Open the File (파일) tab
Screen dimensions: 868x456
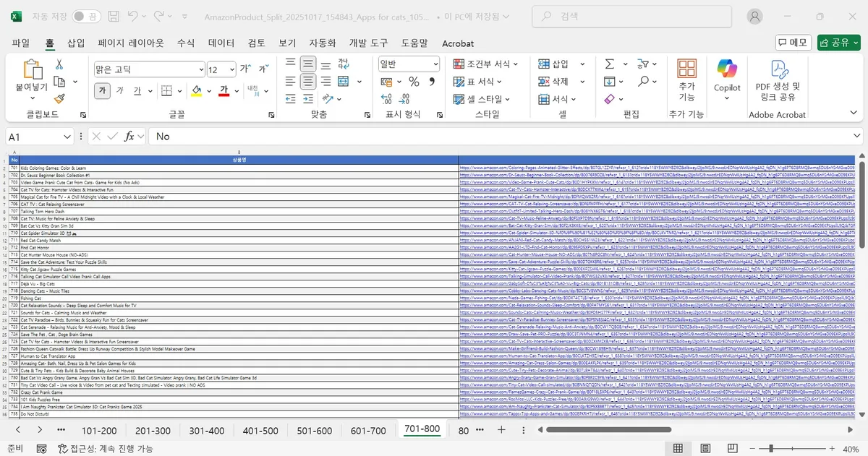20,43
